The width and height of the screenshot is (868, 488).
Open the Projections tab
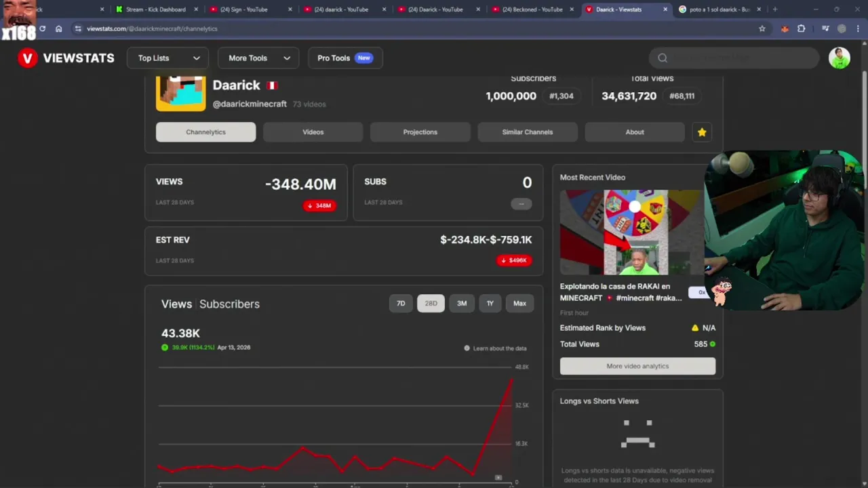pyautogui.click(x=420, y=132)
